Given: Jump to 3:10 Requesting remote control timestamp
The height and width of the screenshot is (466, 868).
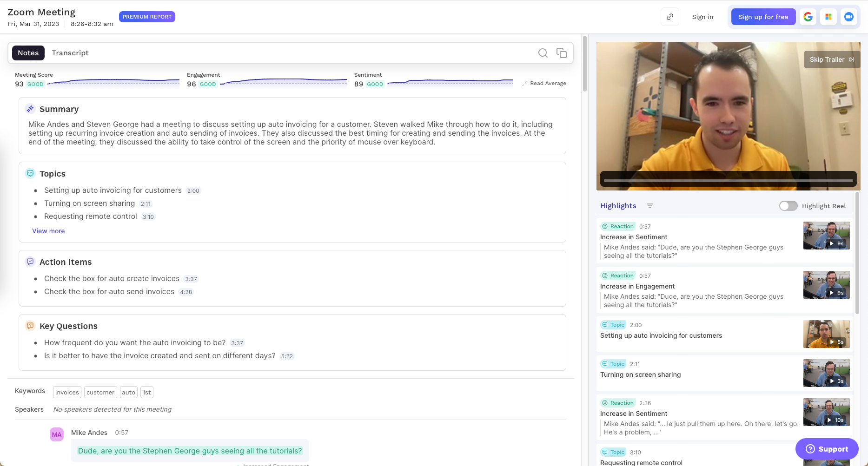Looking at the screenshot, I should click(x=148, y=217).
